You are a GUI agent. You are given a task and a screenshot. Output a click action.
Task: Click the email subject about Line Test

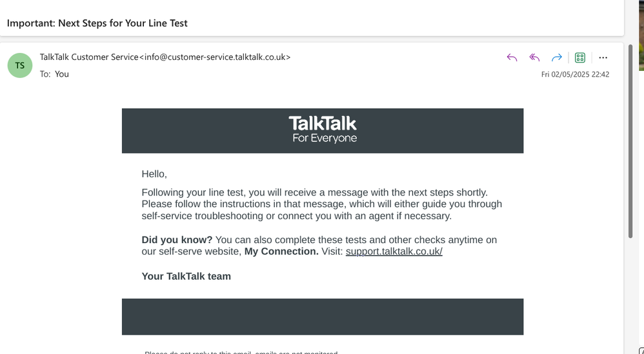pos(97,23)
